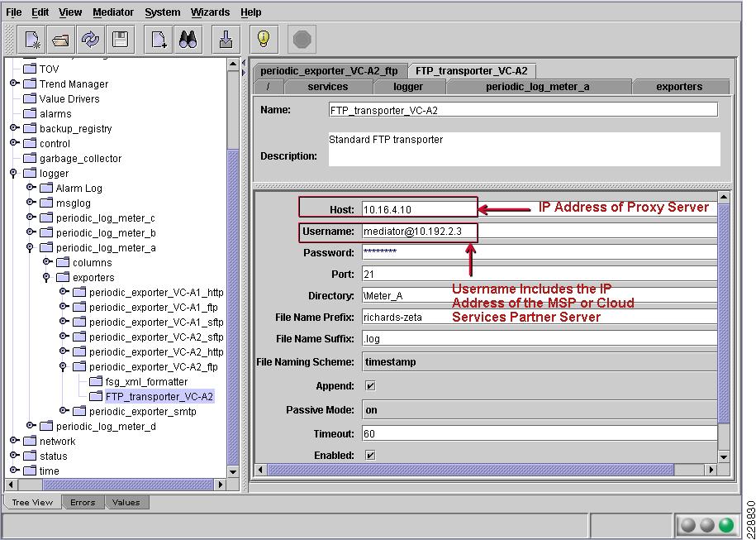
Task: Click the new document toolbar icon
Action: (x=32, y=40)
